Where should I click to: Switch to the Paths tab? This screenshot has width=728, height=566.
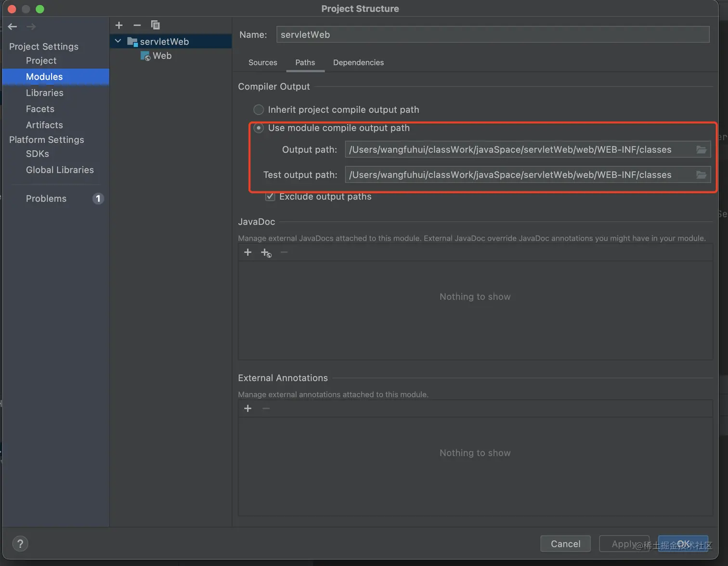click(305, 63)
